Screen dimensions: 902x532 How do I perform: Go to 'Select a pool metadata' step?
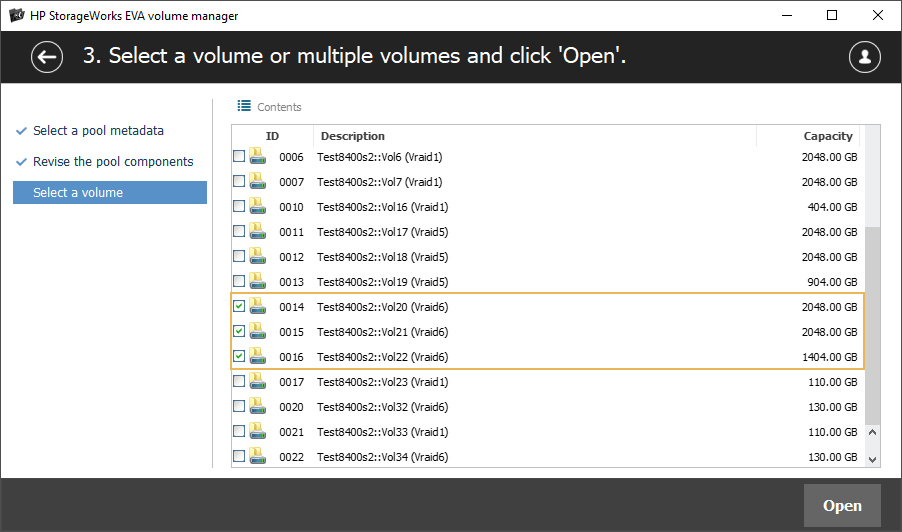point(98,131)
